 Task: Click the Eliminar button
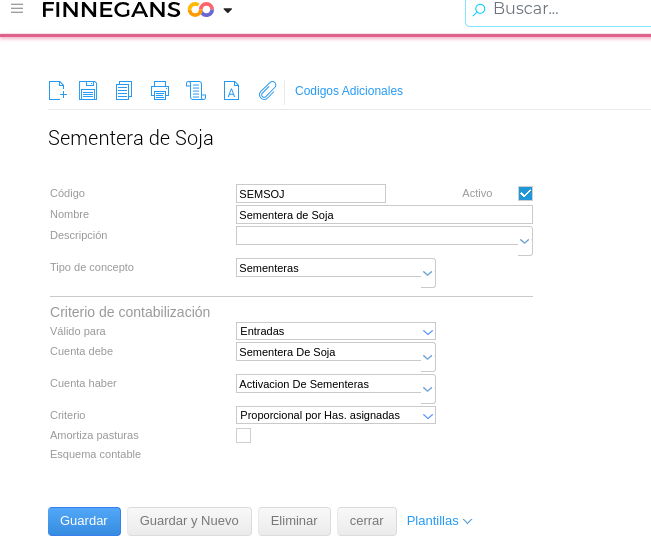(x=294, y=521)
